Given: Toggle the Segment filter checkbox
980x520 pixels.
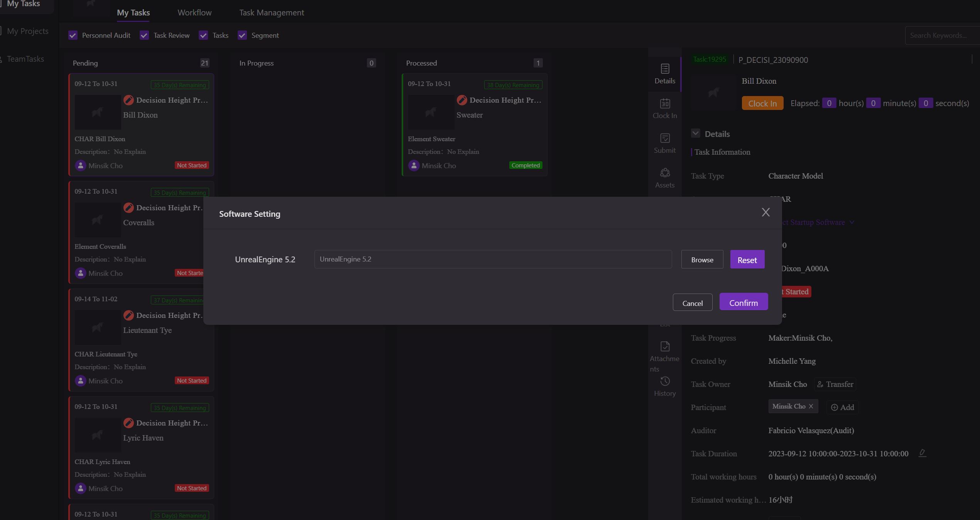Looking at the screenshot, I should 242,35.
